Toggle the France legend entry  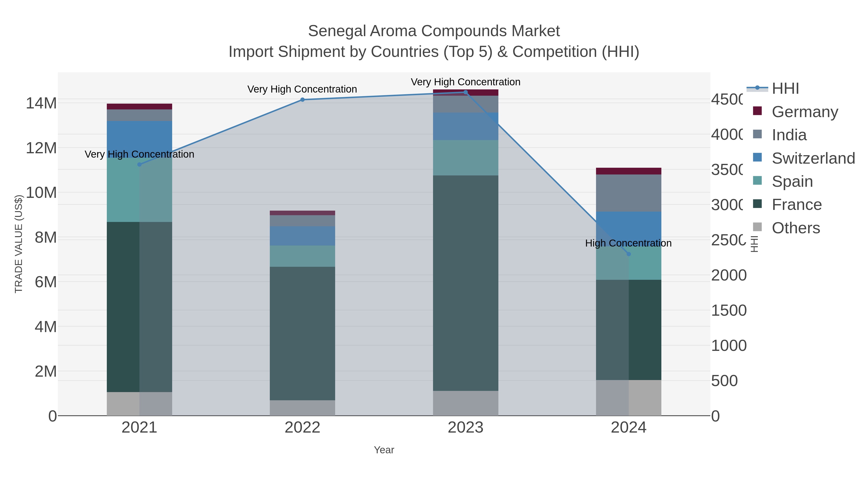[x=787, y=204]
